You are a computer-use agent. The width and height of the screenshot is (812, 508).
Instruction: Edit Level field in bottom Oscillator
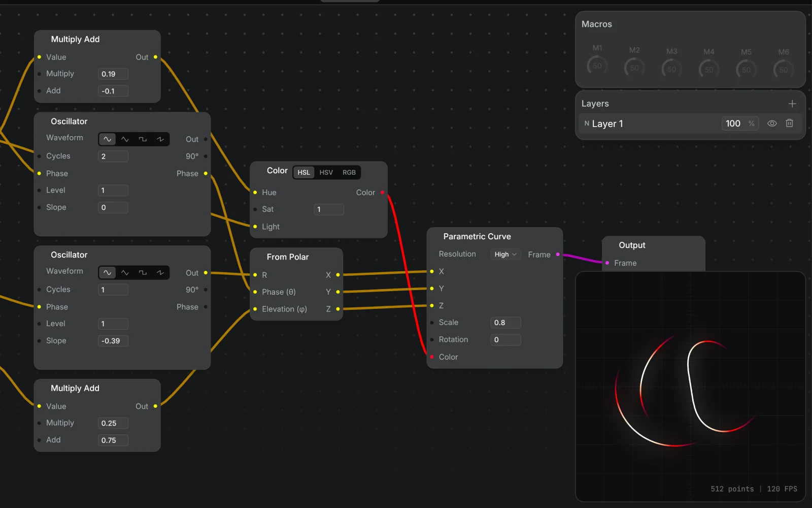(113, 324)
